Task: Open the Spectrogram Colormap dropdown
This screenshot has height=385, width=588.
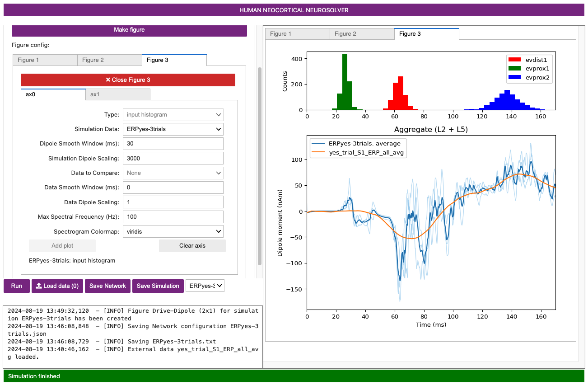Action: tap(173, 232)
